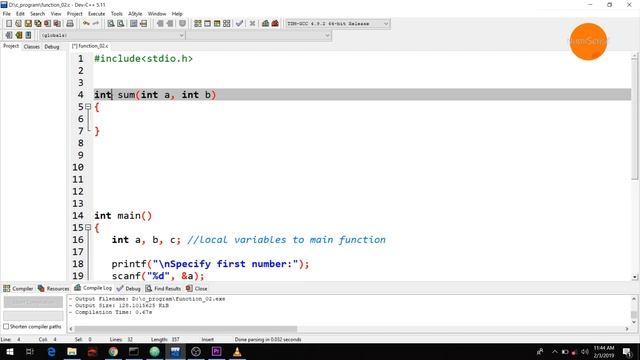Open VLC from the taskbar
This screenshot has width=640, height=360.
pos(237,352)
